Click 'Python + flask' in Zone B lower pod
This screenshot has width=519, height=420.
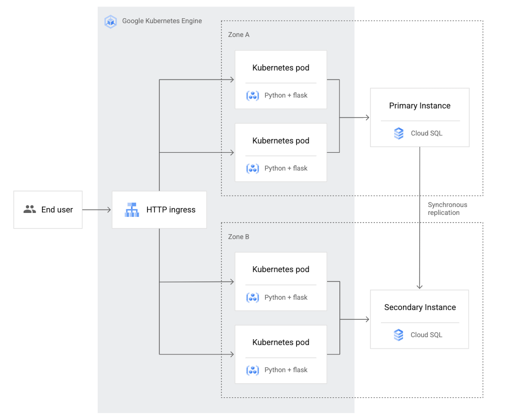[286, 370]
